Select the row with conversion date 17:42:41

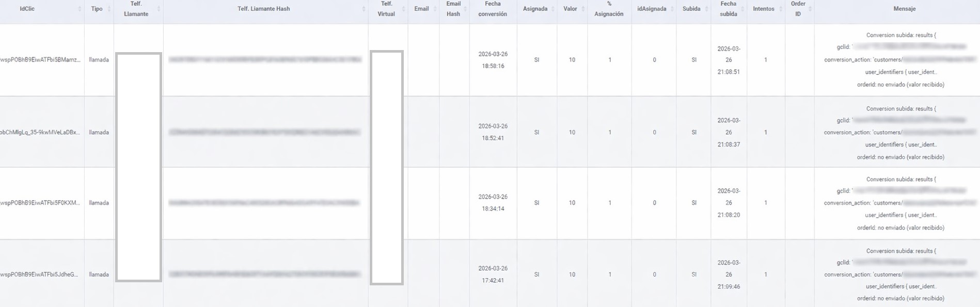pyautogui.click(x=492, y=274)
